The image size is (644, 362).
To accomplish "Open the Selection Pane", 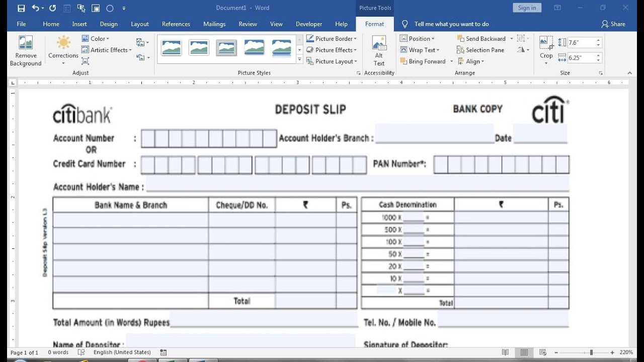I will click(480, 50).
